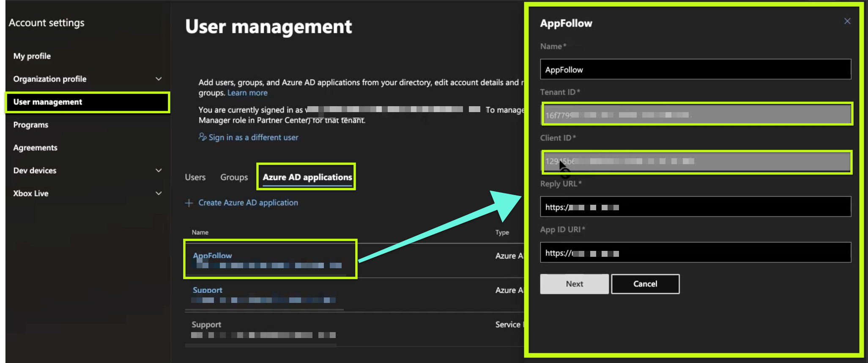This screenshot has width=868, height=363.
Task: Follow the Learn more link
Action: click(x=247, y=93)
